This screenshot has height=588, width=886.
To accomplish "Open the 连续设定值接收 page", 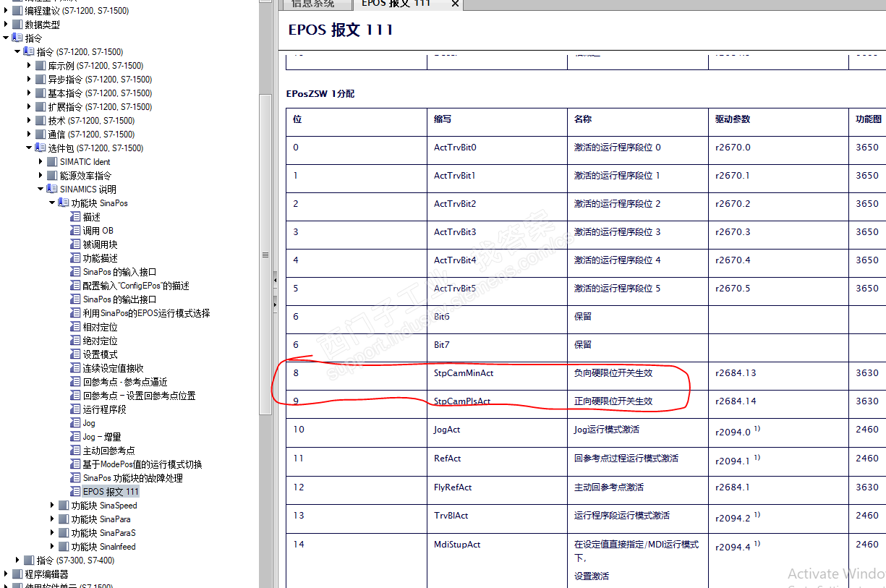I will 113,368.
